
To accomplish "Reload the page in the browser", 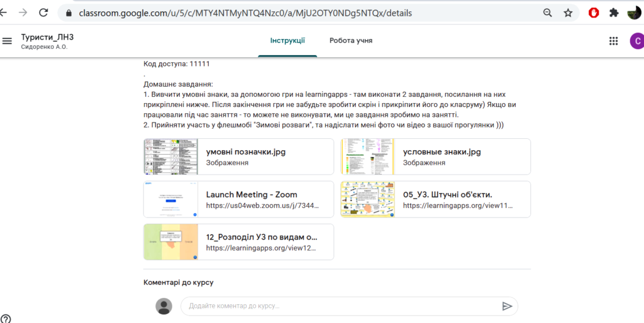I will tap(43, 13).
